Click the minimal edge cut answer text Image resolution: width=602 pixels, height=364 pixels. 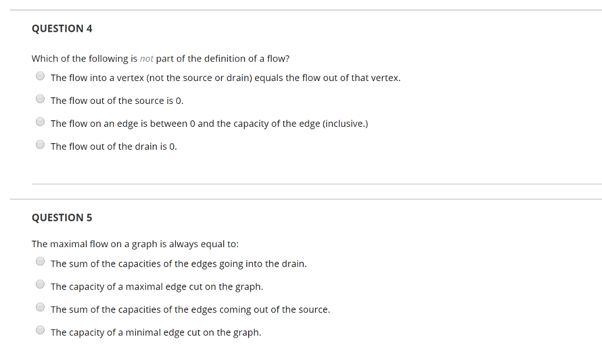coord(155,332)
